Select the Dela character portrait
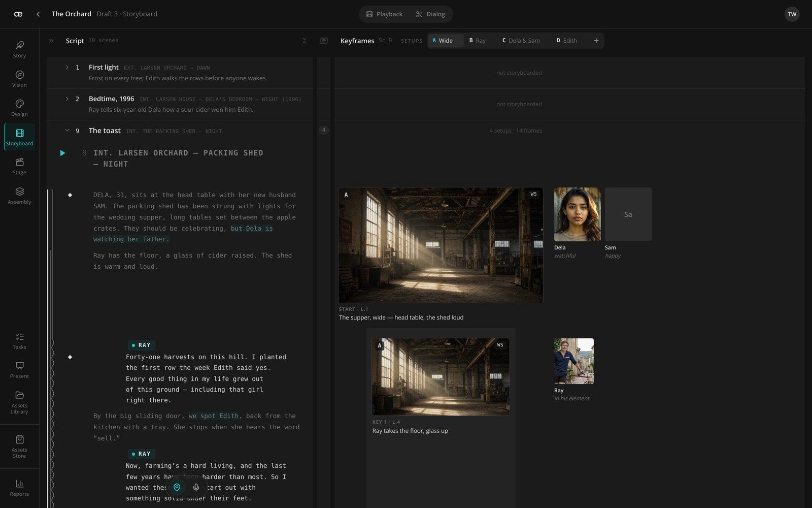Viewport: 812px width, 508px height. tap(577, 214)
